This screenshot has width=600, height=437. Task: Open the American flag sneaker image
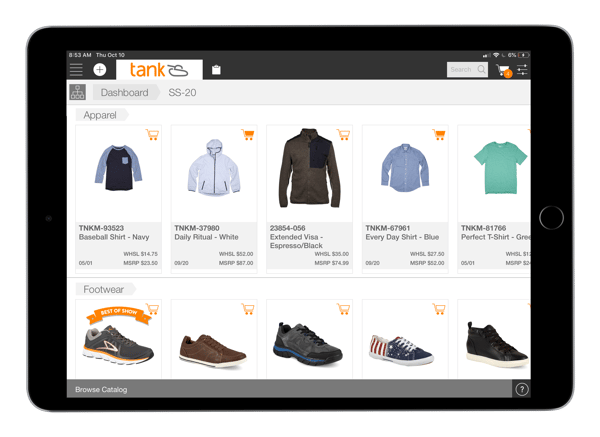[401, 350]
